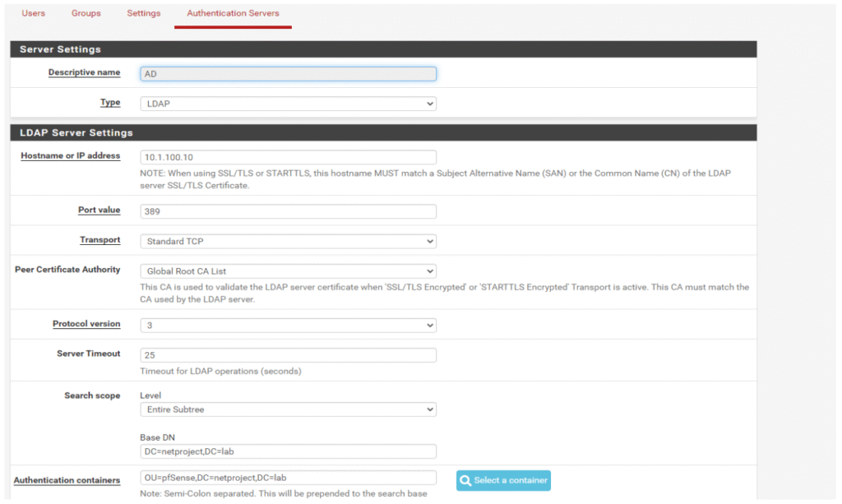Switch to the Users tab
This screenshot has height=504, width=842.
click(34, 13)
